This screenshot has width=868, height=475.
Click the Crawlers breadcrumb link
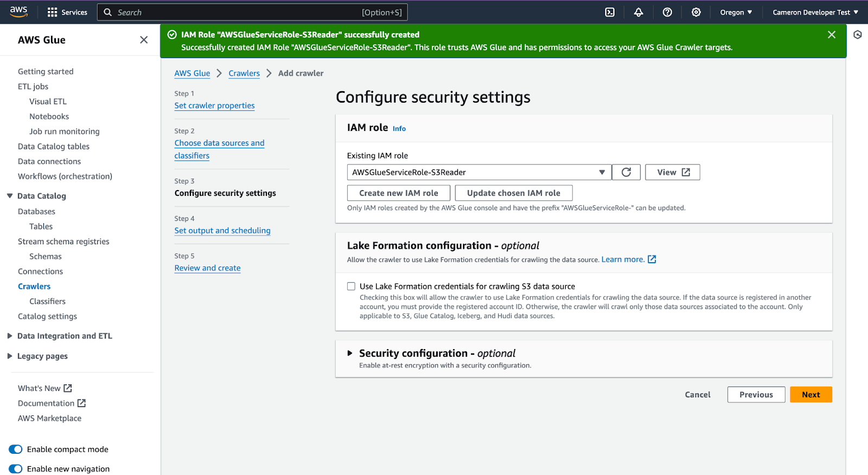[244, 73]
